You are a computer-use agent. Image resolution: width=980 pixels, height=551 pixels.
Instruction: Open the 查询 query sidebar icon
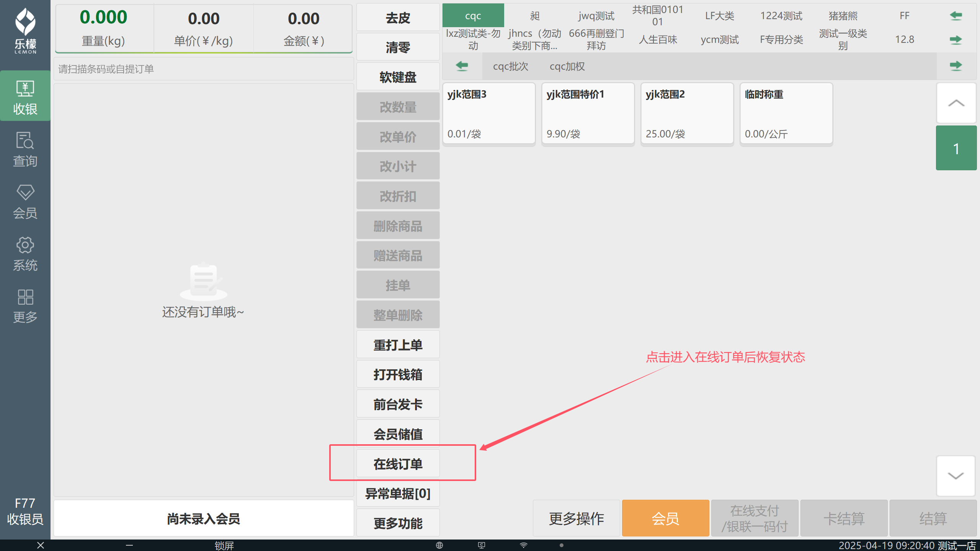[25, 149]
